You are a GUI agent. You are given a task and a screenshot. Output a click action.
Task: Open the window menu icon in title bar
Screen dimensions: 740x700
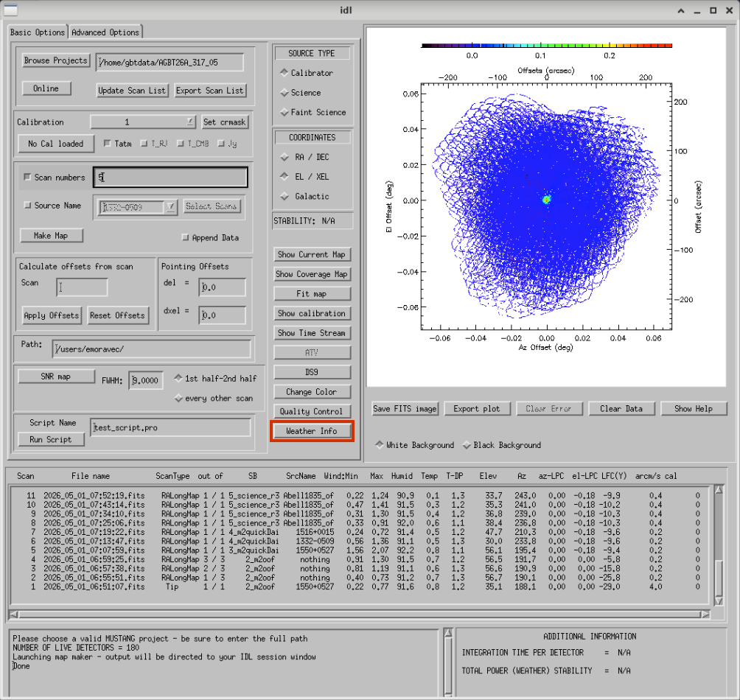[x=10, y=10]
